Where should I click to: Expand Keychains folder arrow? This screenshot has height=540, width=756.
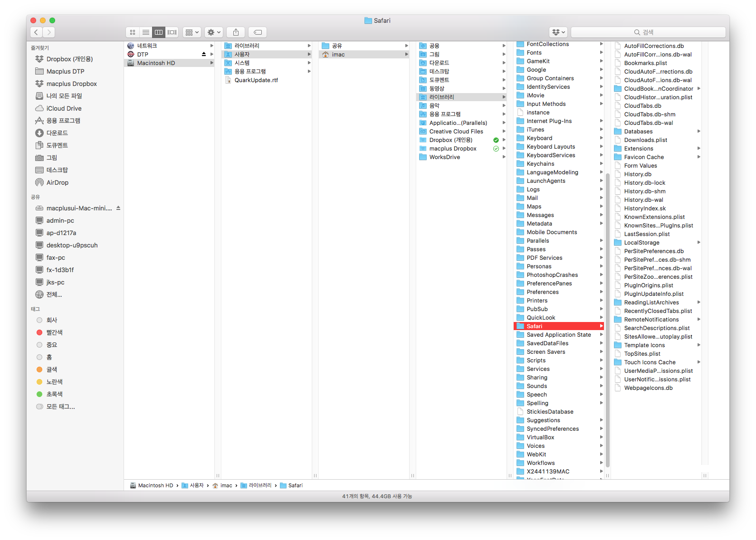click(x=601, y=163)
